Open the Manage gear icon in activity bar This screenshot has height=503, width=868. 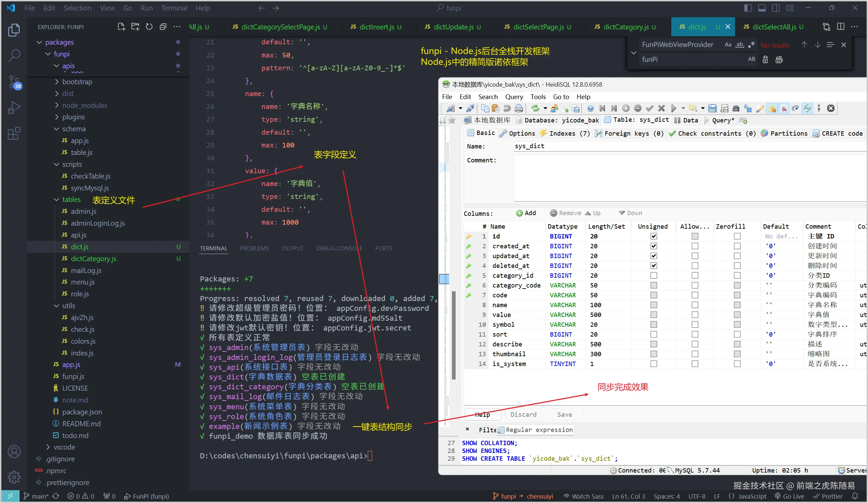tap(14, 477)
